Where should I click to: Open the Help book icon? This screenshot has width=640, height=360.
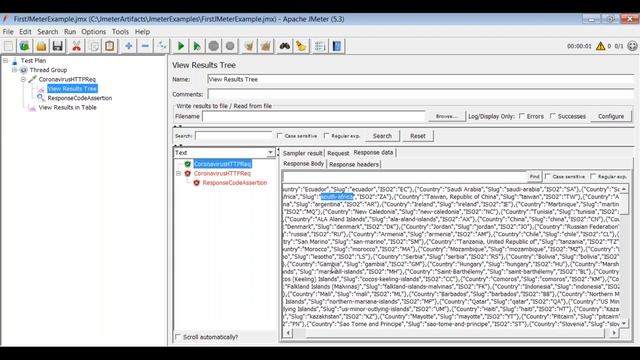(337, 46)
